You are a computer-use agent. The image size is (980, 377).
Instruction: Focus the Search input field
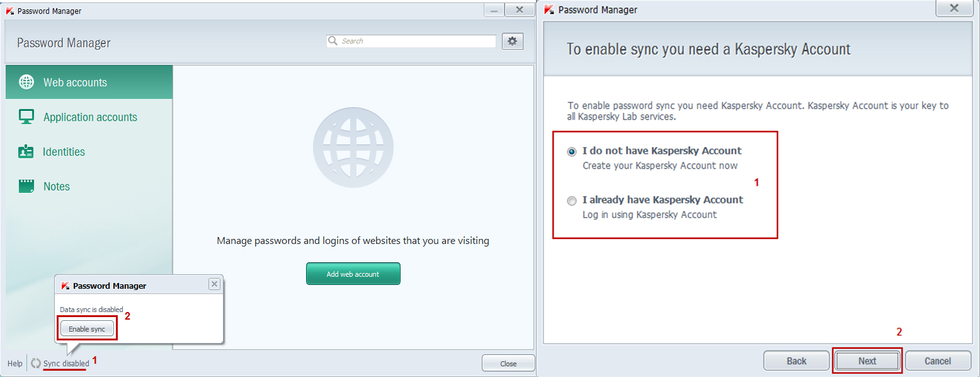[411, 41]
